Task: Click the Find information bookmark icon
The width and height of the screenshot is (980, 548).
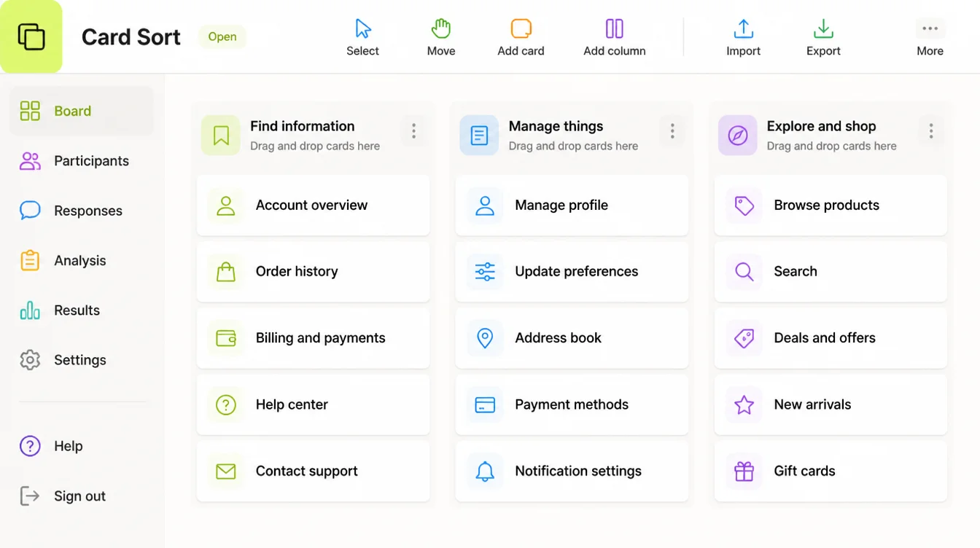Action: pyautogui.click(x=221, y=136)
